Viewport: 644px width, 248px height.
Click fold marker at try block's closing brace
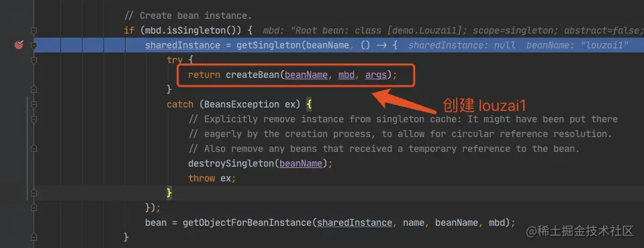(34, 89)
